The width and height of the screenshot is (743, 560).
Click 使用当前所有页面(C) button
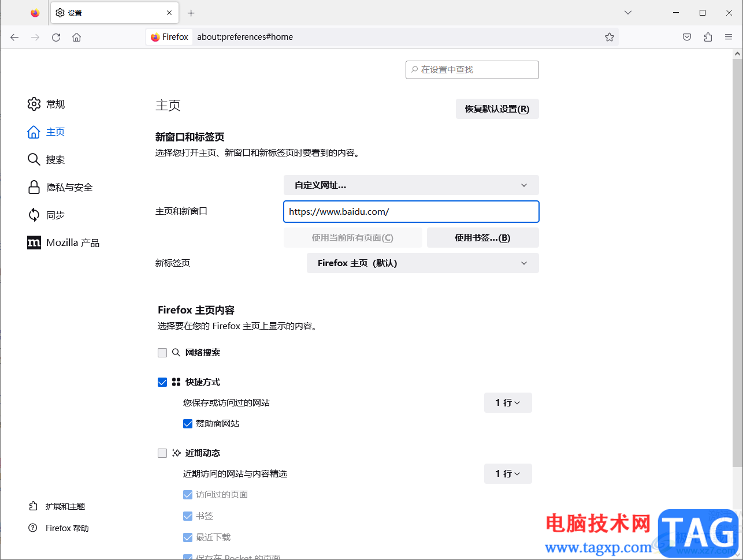352,238
